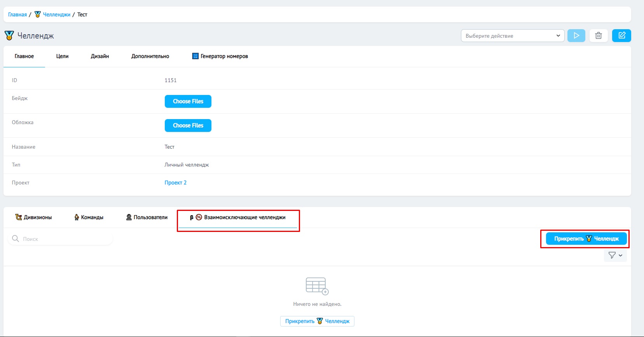
Task: Open the Генератор номеров tab
Action: (x=220, y=56)
